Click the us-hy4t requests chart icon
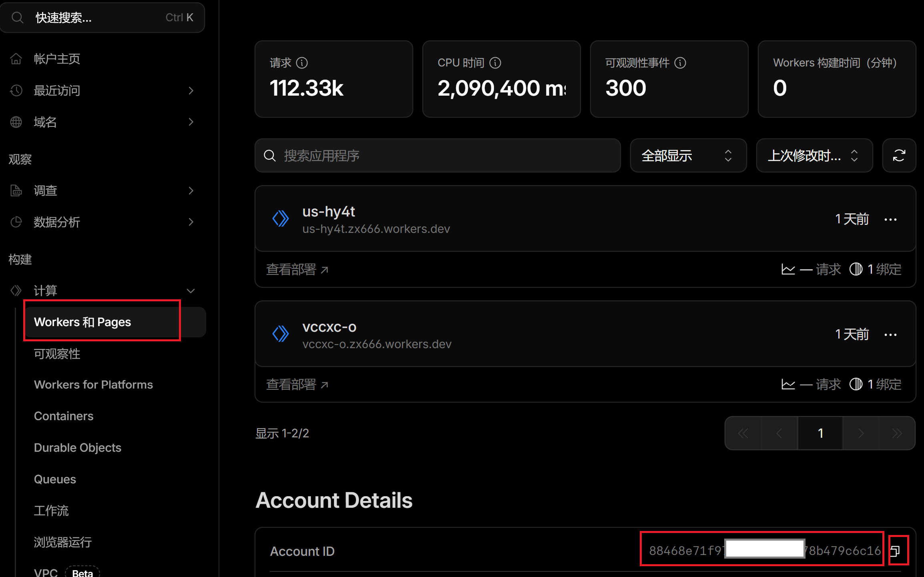The height and width of the screenshot is (577, 924). click(x=788, y=269)
